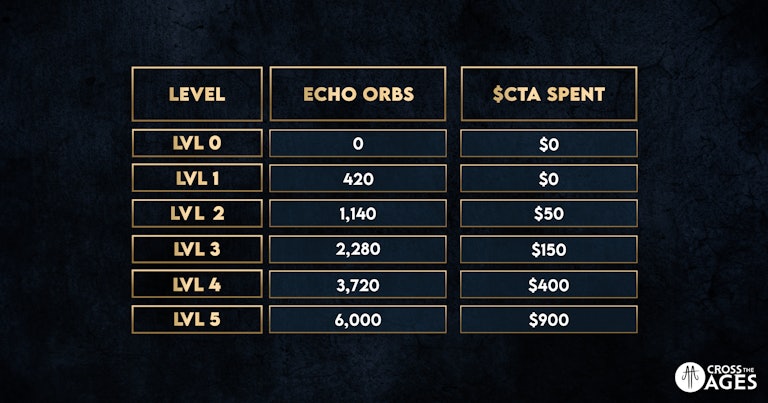The width and height of the screenshot is (768, 403).
Task: Click the $50 CTA spent cell
Action: [x=549, y=213]
